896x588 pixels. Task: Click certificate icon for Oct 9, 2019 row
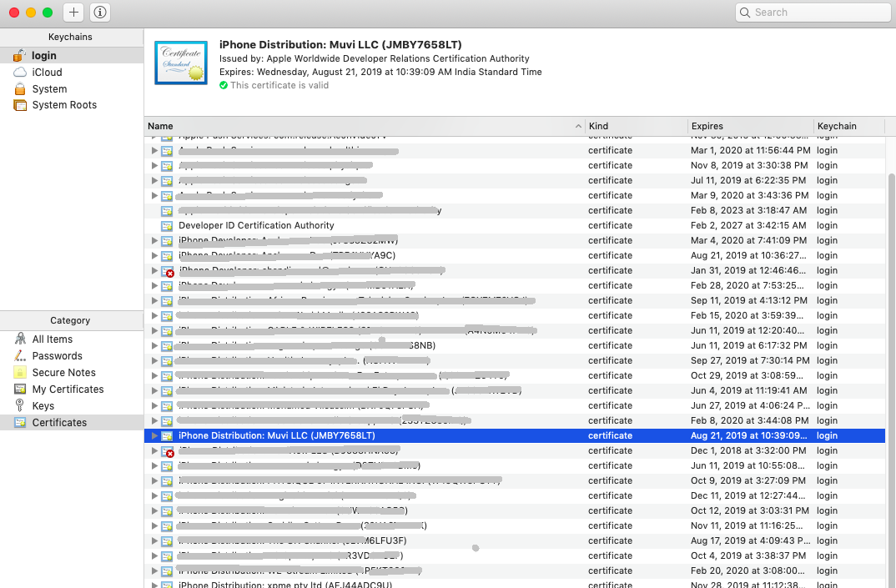pyautogui.click(x=167, y=481)
